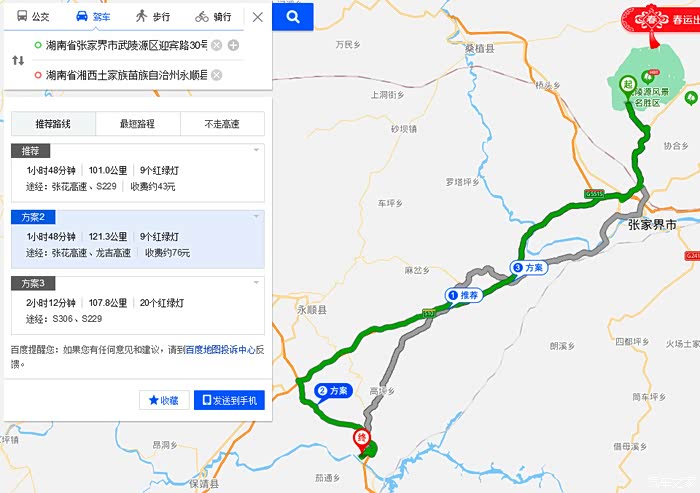700x493 pixels.
Task: Click the green start marker on map
Action: 628,87
